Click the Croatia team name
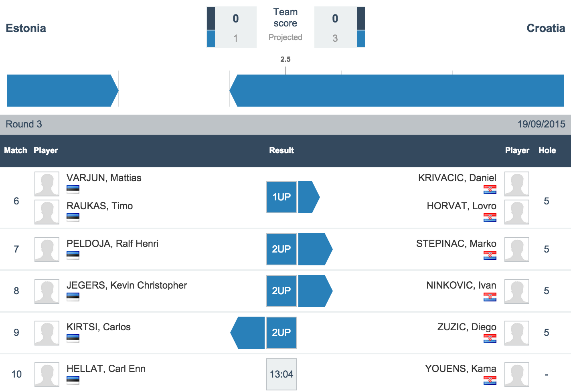The image size is (571, 392). [546, 28]
